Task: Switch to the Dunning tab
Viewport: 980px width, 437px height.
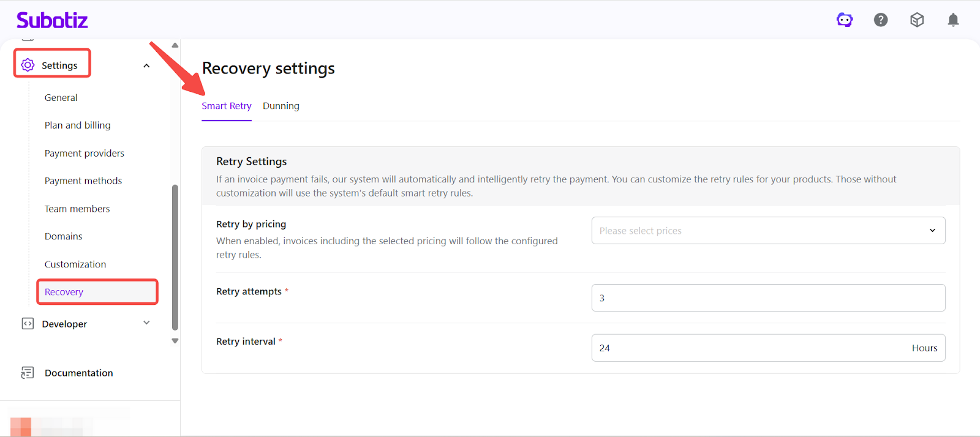Action: point(281,106)
